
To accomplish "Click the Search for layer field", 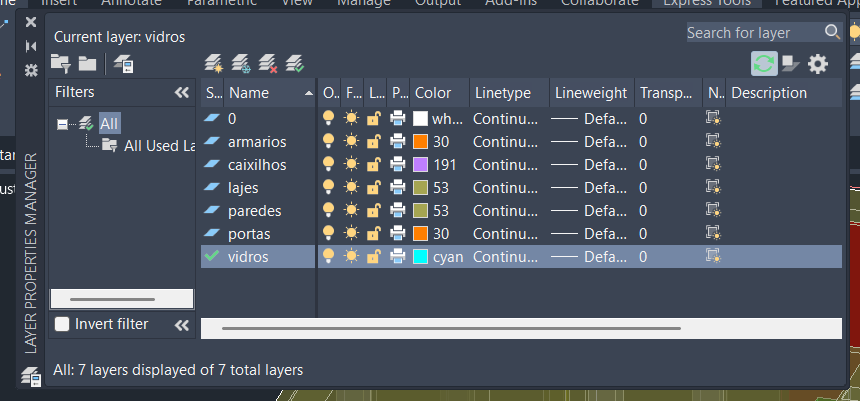I will click(x=755, y=33).
